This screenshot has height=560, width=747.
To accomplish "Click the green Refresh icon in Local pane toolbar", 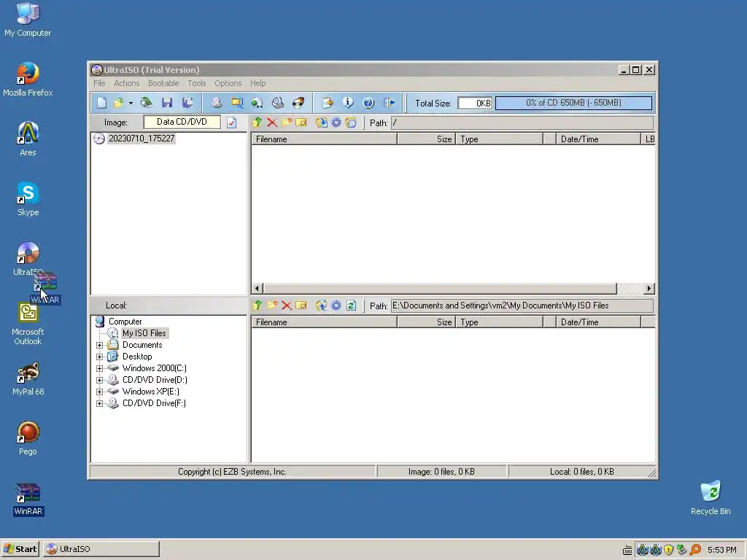I will 351,306.
